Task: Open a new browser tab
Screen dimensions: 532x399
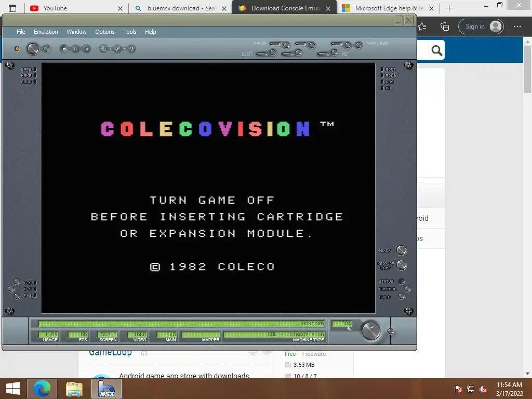Action: coord(449,8)
